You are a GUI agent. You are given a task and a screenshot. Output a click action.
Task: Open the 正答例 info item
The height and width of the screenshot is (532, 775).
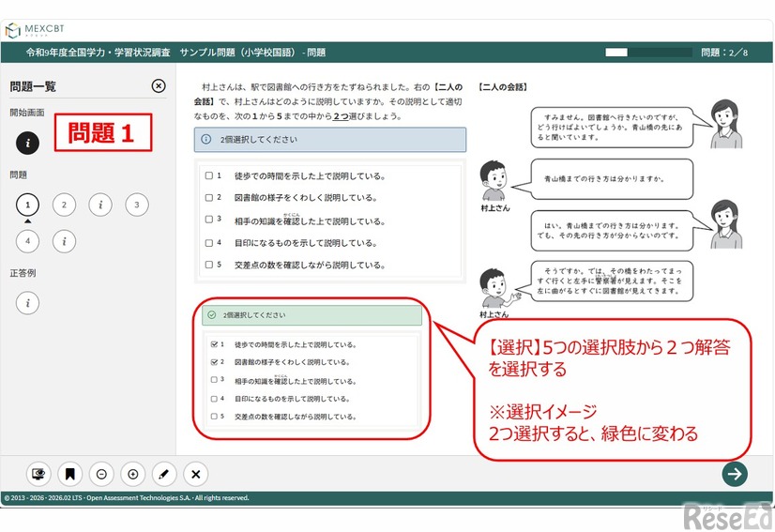coord(28,302)
